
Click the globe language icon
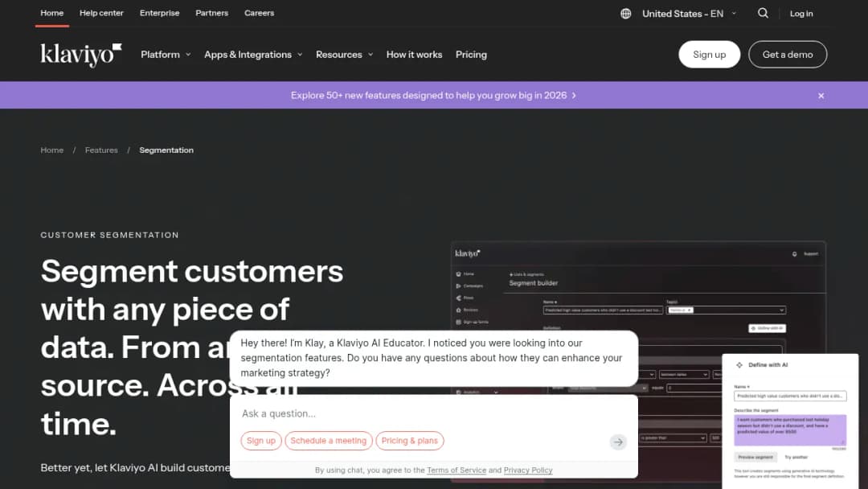(x=625, y=14)
